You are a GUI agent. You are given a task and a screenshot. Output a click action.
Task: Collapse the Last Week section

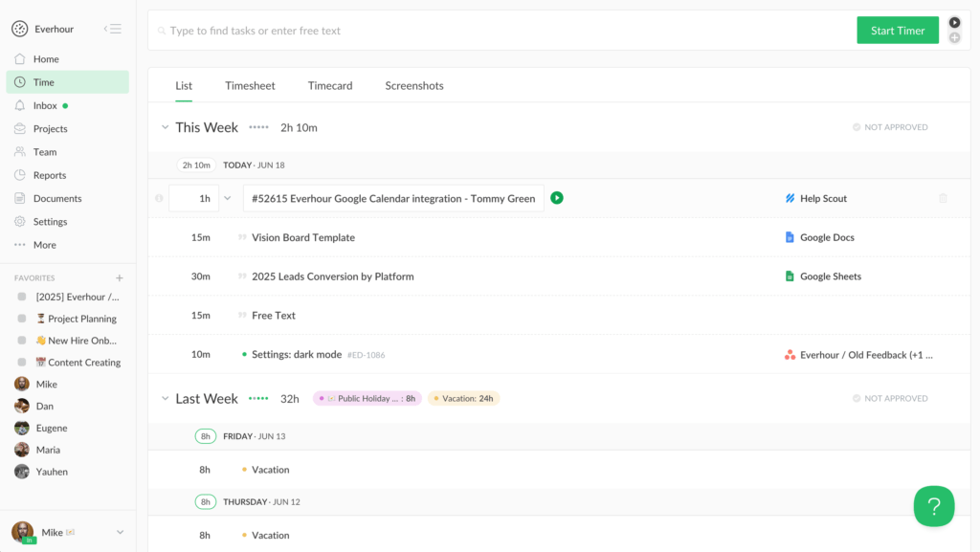pyautogui.click(x=166, y=399)
